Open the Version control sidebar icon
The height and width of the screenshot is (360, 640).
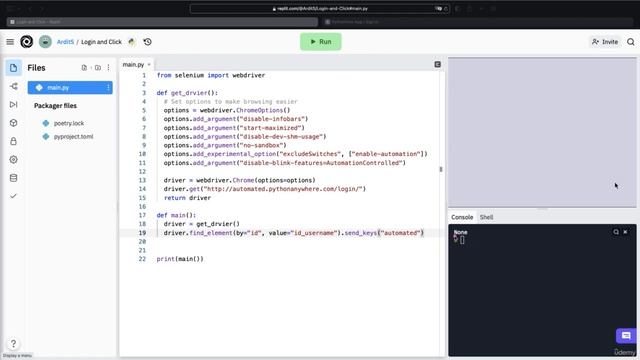[x=13, y=86]
